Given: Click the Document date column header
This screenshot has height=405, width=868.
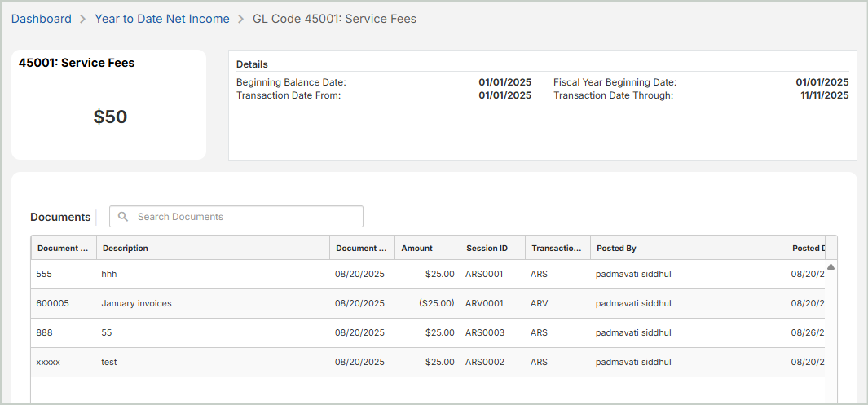Looking at the screenshot, I should (x=361, y=248).
